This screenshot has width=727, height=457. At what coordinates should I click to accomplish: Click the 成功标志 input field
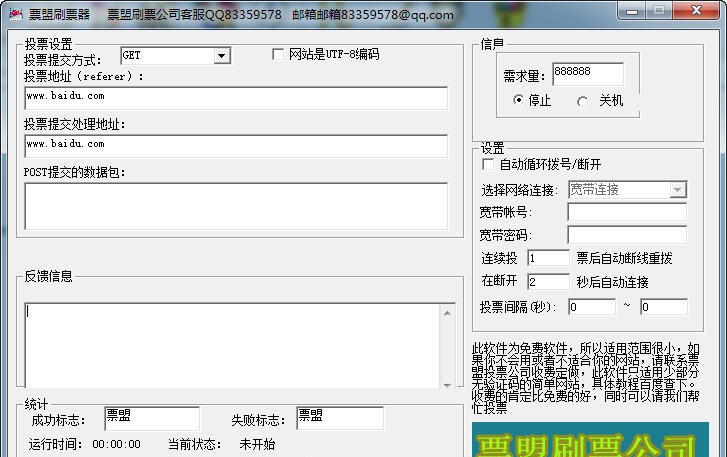click(152, 419)
